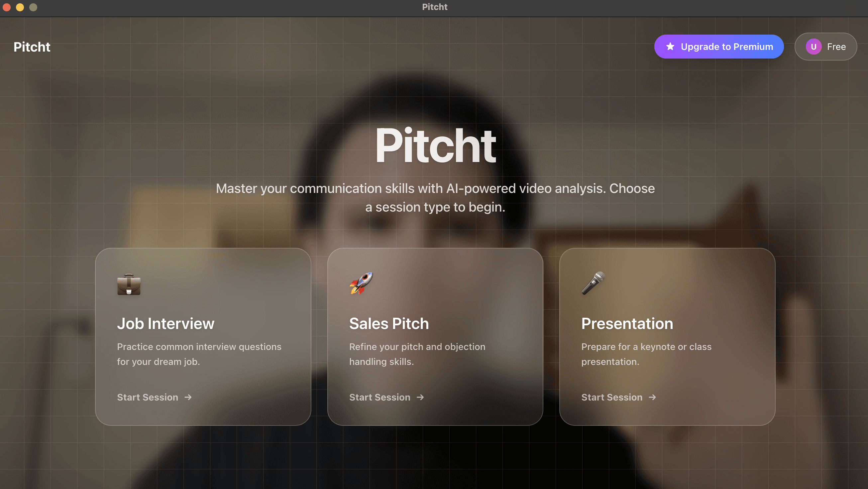Click arrow icon next to Sales Pitch Start Session
868x489 pixels.
420,397
